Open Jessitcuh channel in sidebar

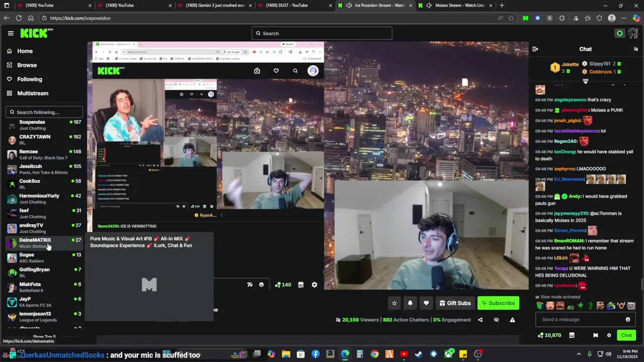(x=44, y=169)
